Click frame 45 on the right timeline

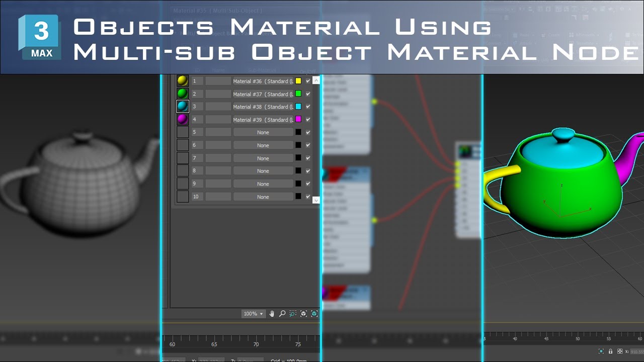point(546,339)
